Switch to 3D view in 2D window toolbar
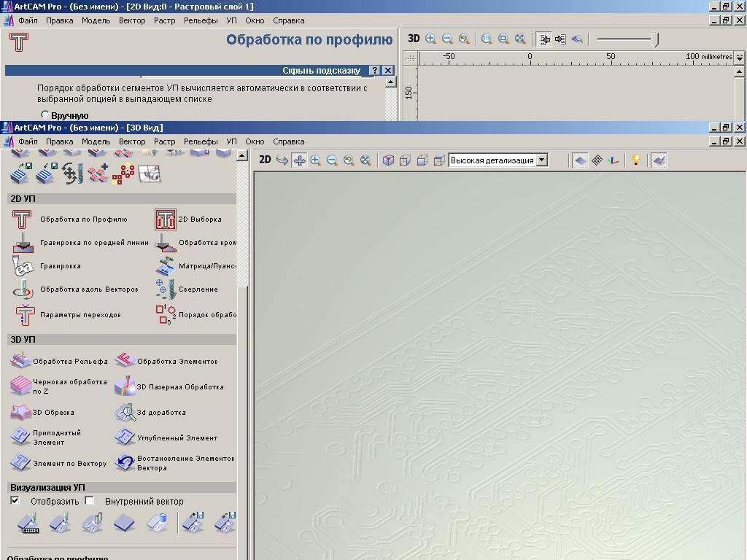The image size is (747, 560). coord(414,39)
